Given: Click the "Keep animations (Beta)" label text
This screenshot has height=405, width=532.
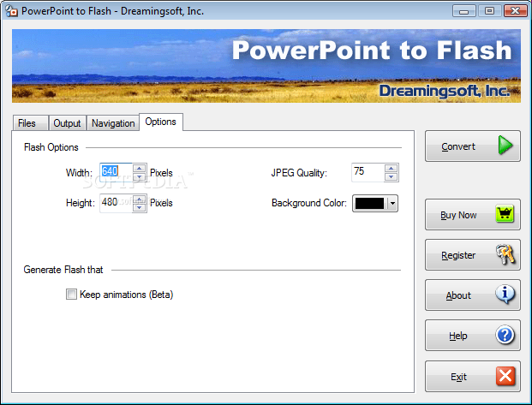Looking at the screenshot, I should click(126, 295).
